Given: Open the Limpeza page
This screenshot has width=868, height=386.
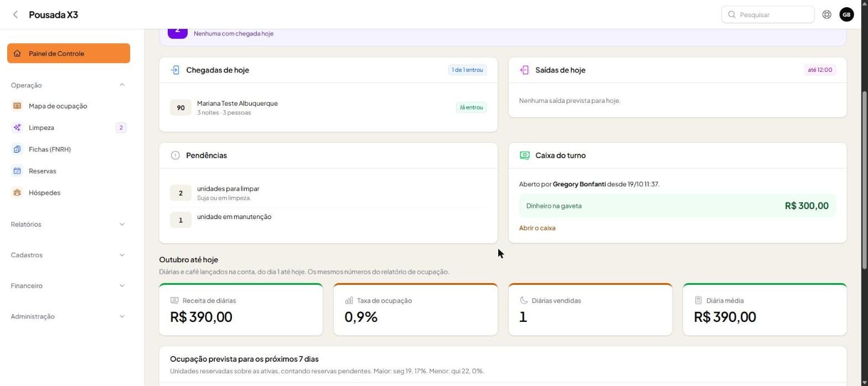Looking at the screenshot, I should pos(69,128).
